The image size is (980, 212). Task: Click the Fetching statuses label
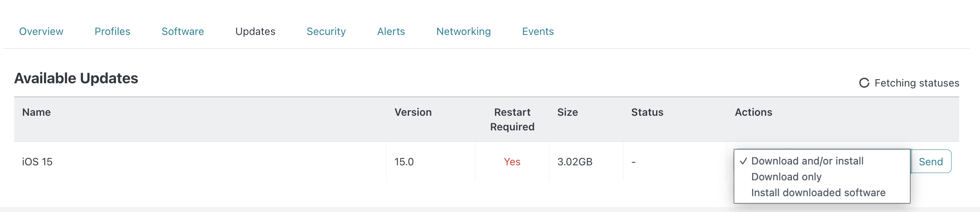(917, 83)
